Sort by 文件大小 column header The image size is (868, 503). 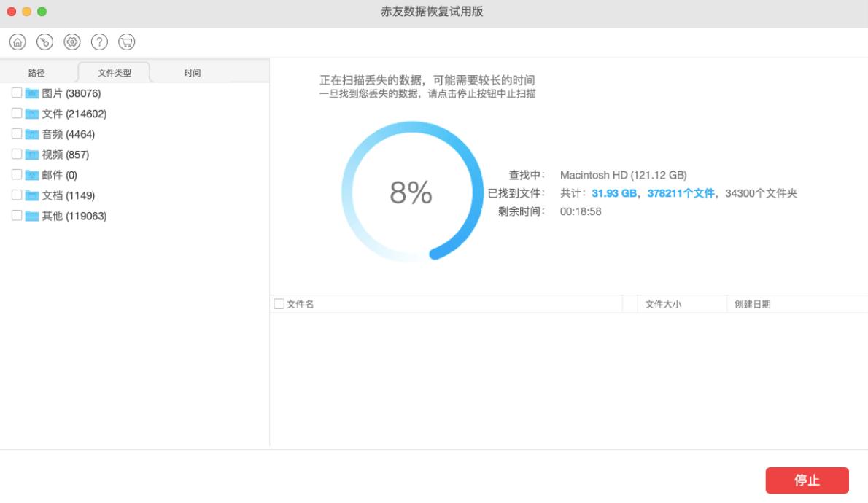click(x=662, y=304)
